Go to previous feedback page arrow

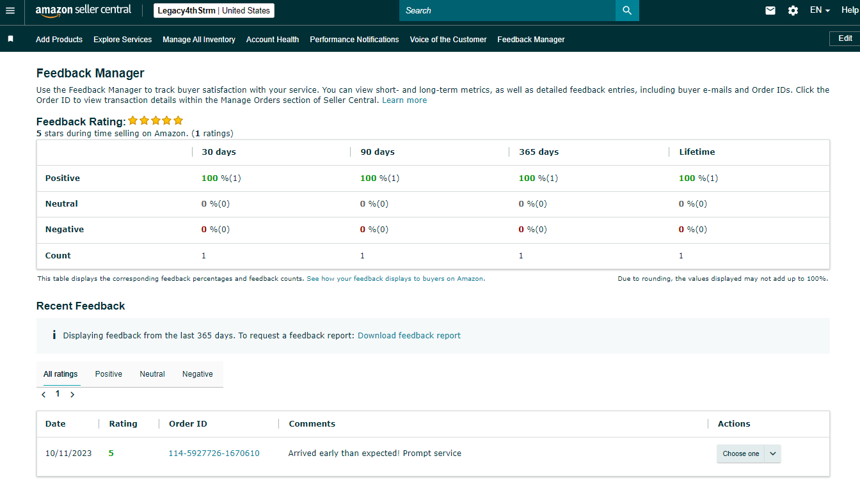44,395
